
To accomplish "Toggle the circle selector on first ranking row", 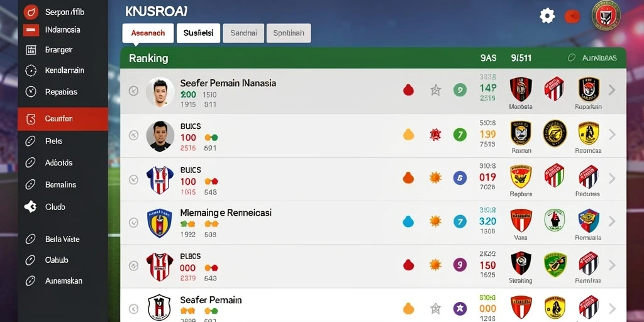I will [133, 91].
